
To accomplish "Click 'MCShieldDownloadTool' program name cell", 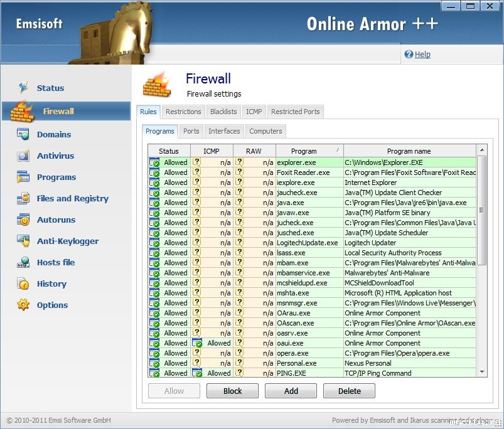I will point(410,283).
